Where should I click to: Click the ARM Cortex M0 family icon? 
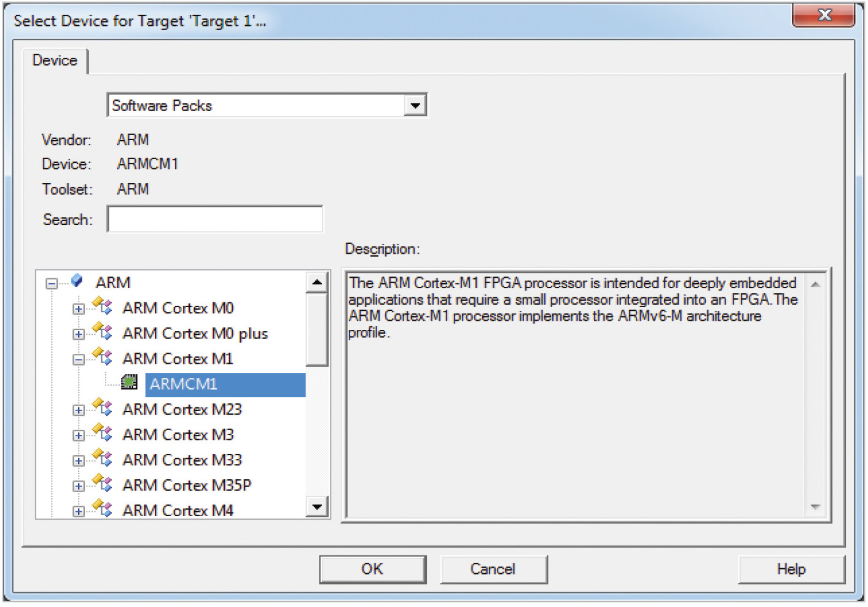click(x=103, y=307)
